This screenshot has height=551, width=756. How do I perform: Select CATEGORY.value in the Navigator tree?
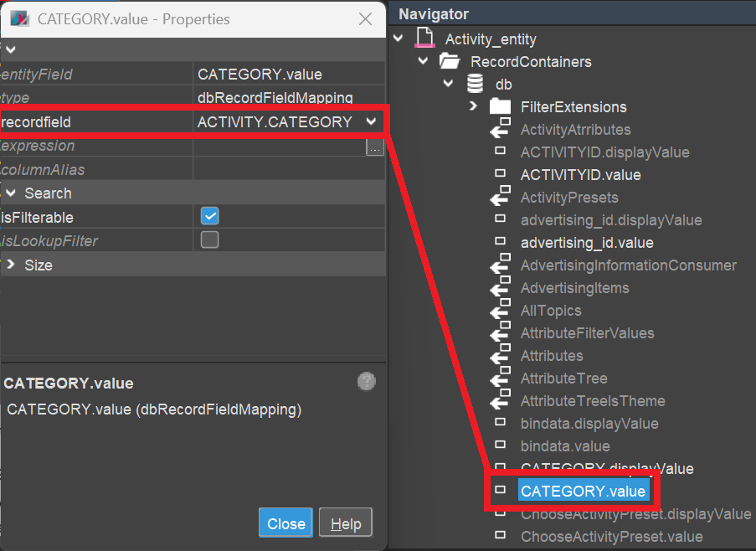click(x=583, y=492)
